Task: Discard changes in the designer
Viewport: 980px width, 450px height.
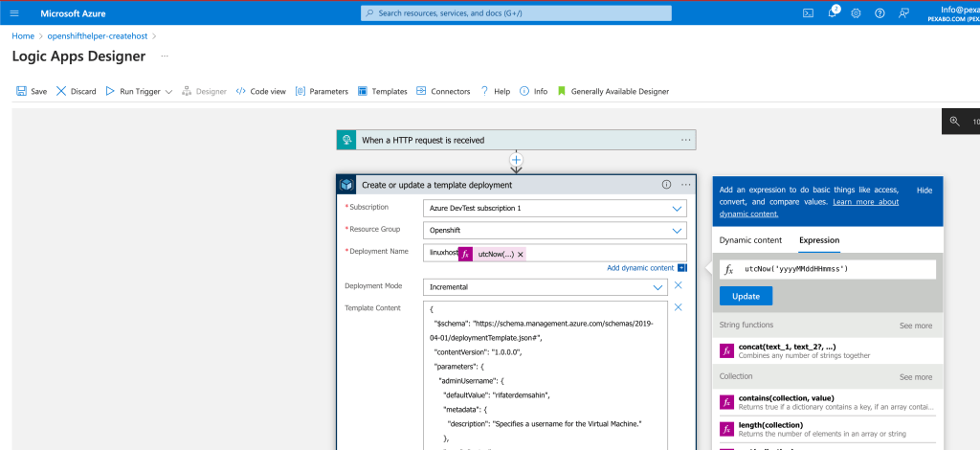Action: pos(77,91)
